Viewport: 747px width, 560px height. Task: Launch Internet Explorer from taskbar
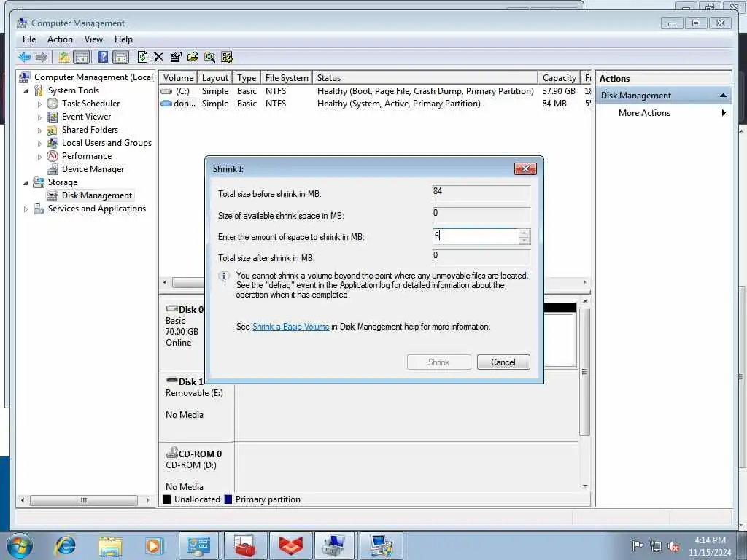pos(65,545)
